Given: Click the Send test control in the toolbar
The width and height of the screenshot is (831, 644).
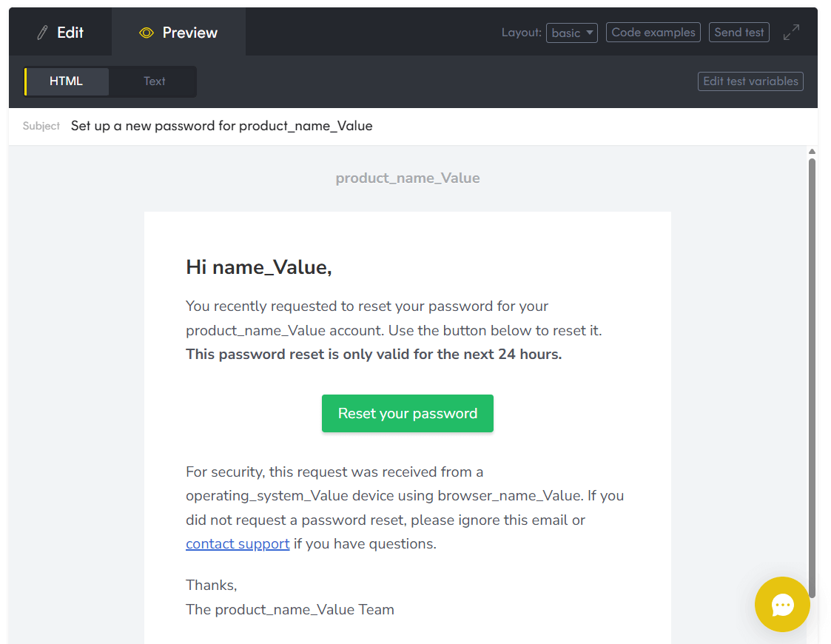Looking at the screenshot, I should (x=739, y=32).
